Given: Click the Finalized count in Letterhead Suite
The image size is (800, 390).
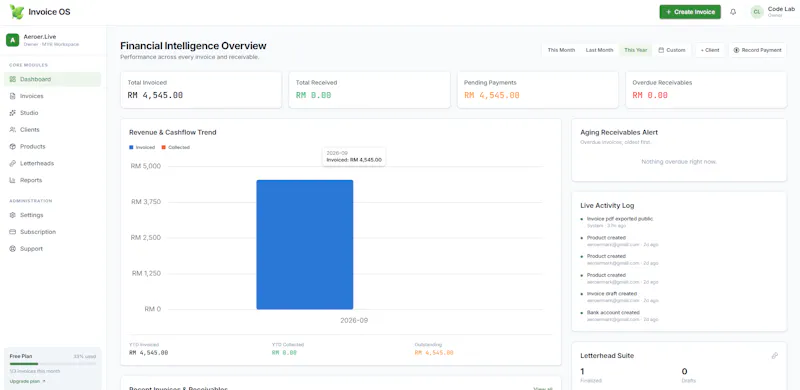Looking at the screenshot, I should coord(582,371).
